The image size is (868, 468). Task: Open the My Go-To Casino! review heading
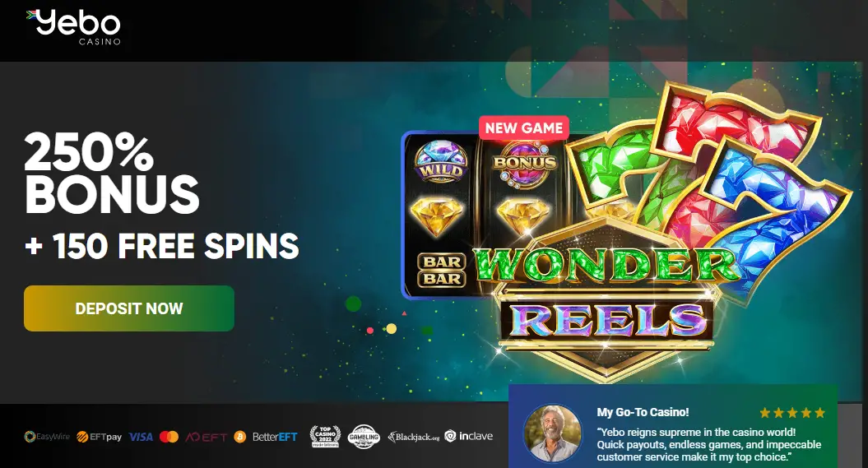tap(643, 412)
